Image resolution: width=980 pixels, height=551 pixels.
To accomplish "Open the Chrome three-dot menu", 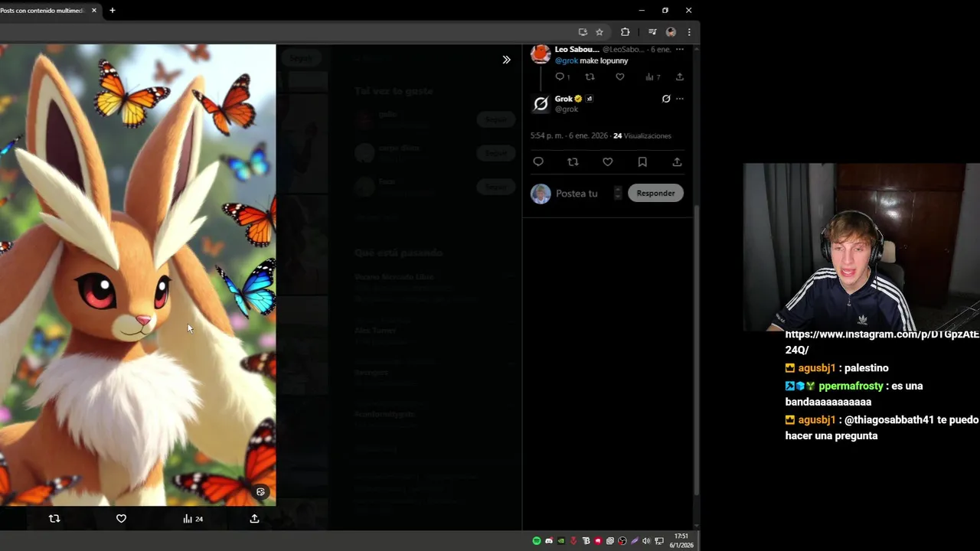I will (x=689, y=32).
